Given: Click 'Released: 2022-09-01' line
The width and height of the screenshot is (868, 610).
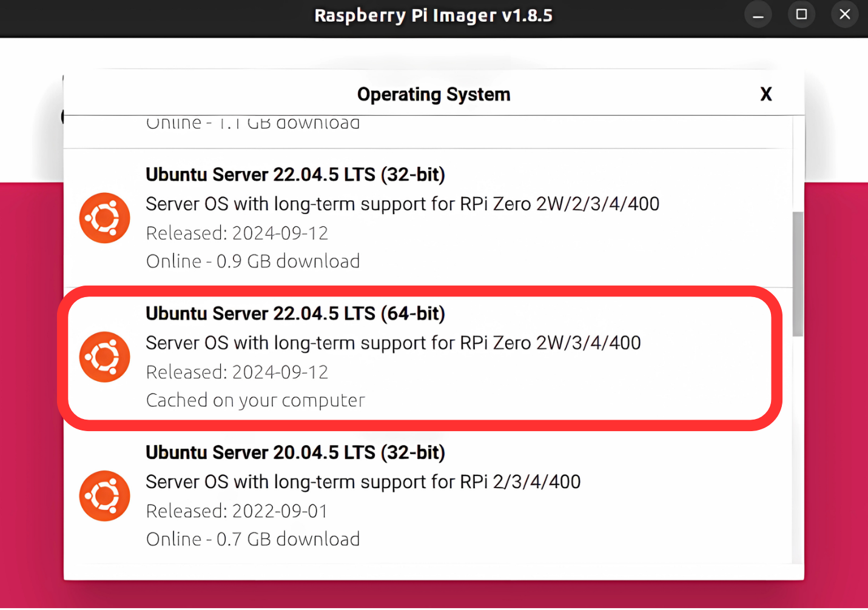Looking at the screenshot, I should pyautogui.click(x=237, y=511).
